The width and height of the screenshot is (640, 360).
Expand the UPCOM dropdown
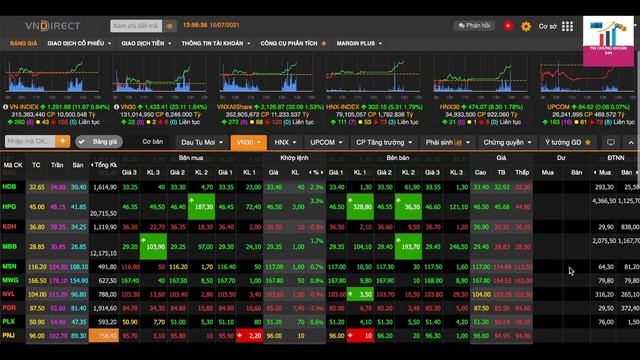pos(326,142)
